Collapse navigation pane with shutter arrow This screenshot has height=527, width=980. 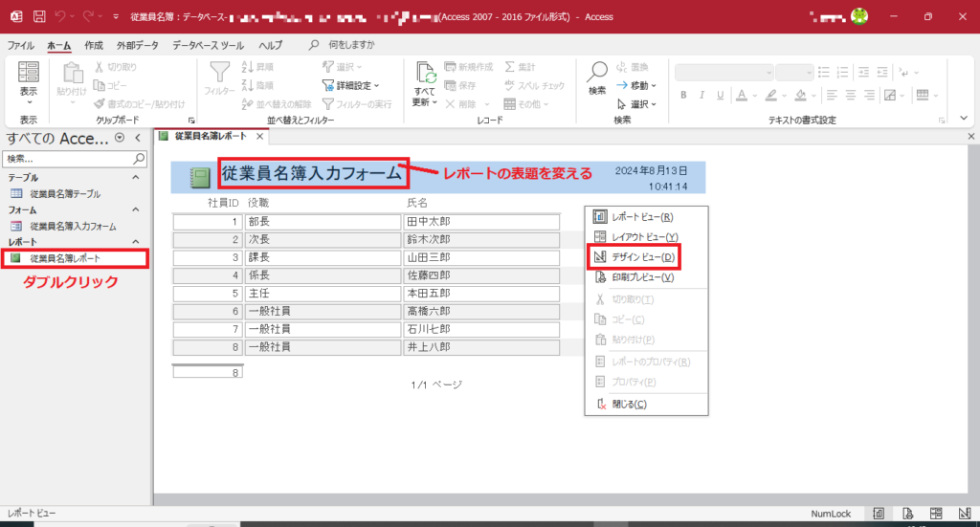(138, 138)
